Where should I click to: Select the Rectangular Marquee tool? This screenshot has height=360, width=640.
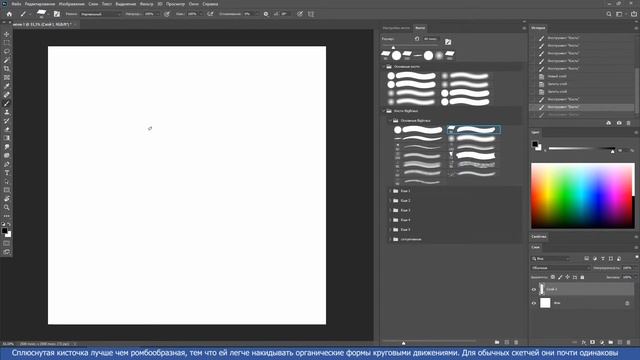coord(7,43)
